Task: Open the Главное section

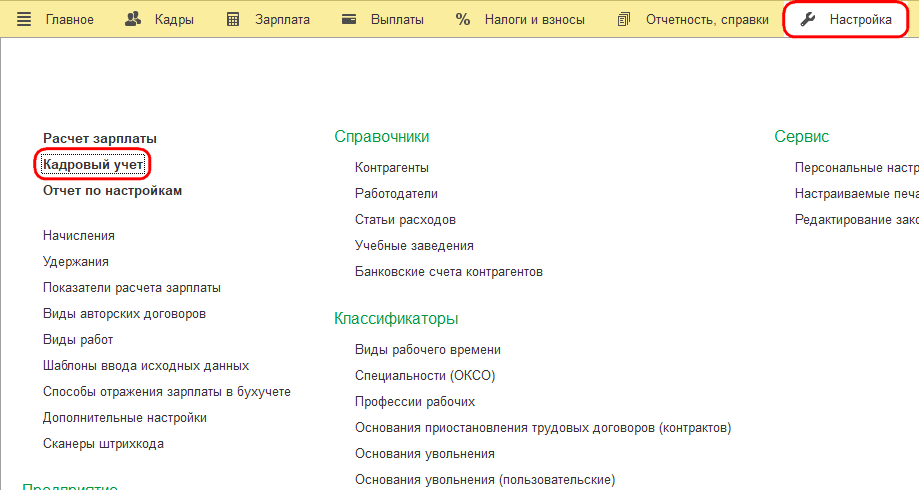Action: (x=70, y=19)
